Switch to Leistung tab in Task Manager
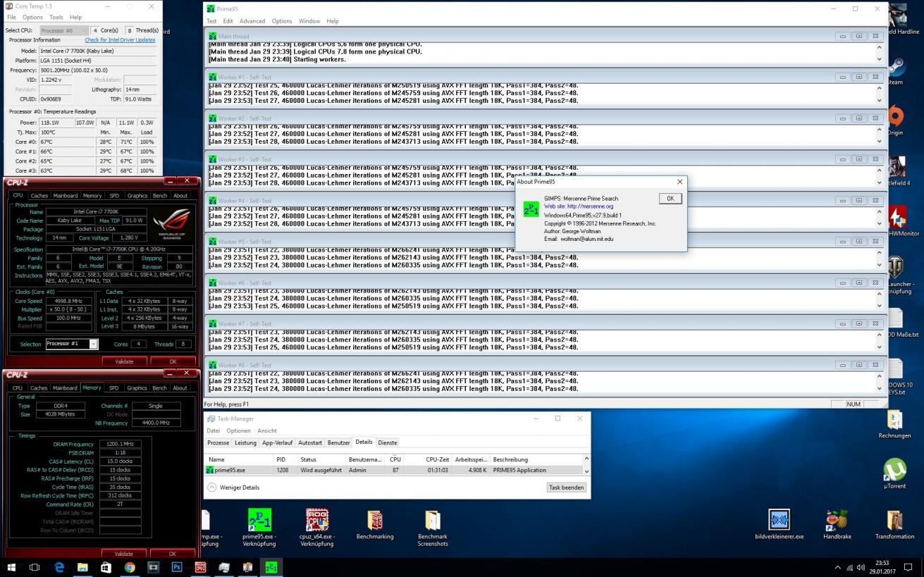 click(x=245, y=442)
